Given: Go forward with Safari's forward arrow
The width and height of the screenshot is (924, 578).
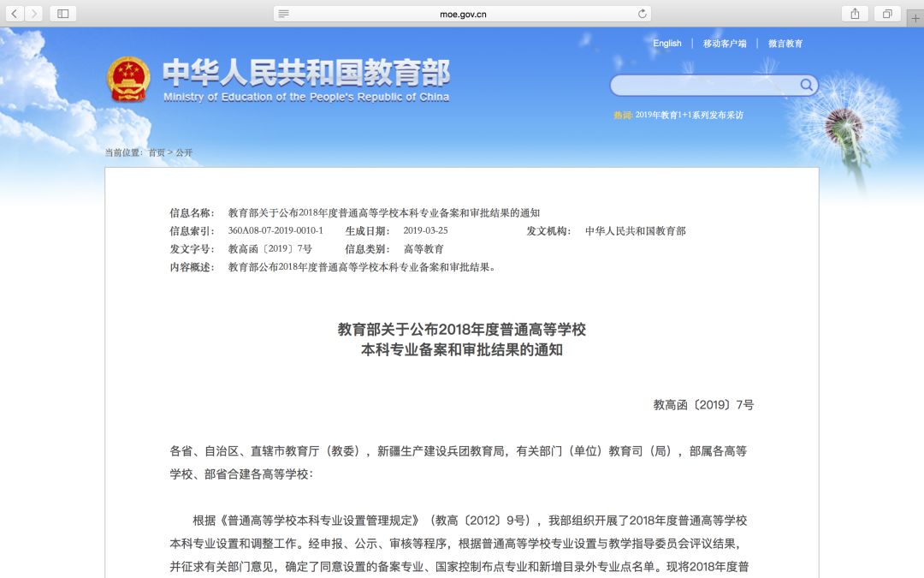Looking at the screenshot, I should [33, 14].
